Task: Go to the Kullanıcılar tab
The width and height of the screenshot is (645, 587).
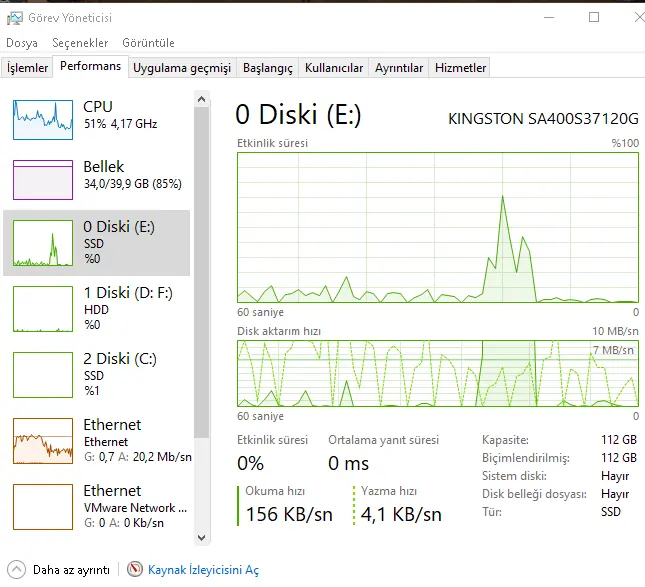Action: click(334, 67)
